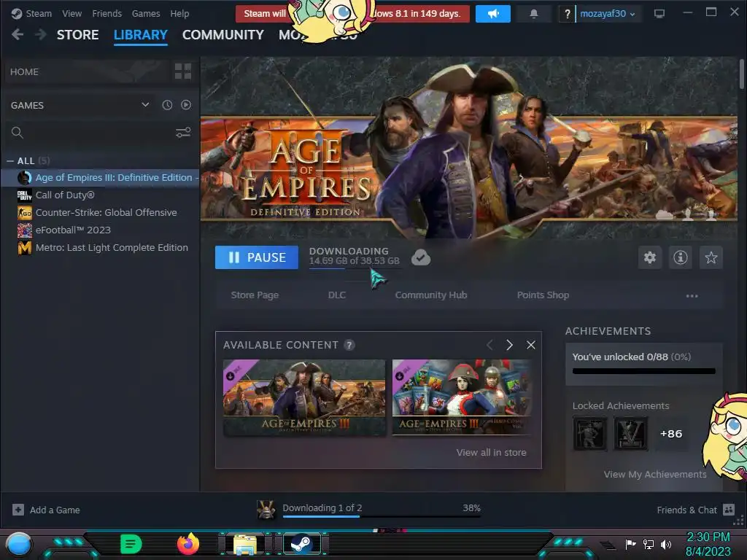Show ready to play games icon
The width and height of the screenshot is (747, 560).
coord(186,105)
